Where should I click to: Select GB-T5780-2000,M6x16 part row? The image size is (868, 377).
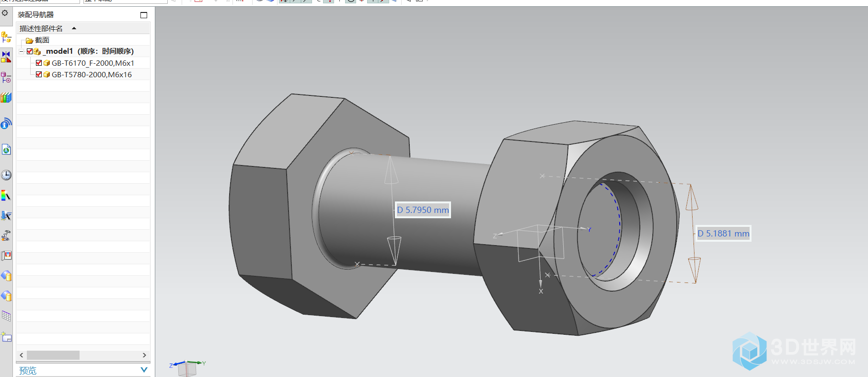click(x=83, y=74)
